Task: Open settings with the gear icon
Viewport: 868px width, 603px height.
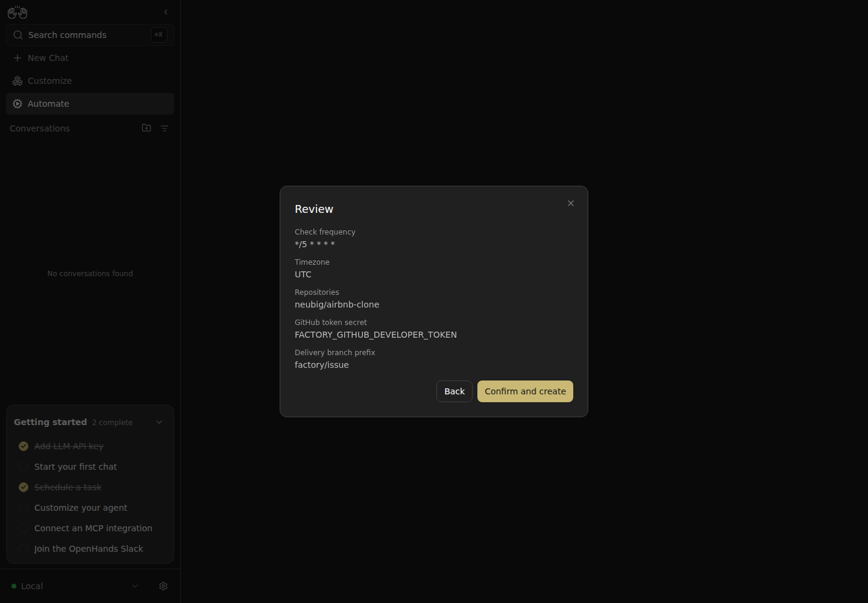Action: pos(163,586)
